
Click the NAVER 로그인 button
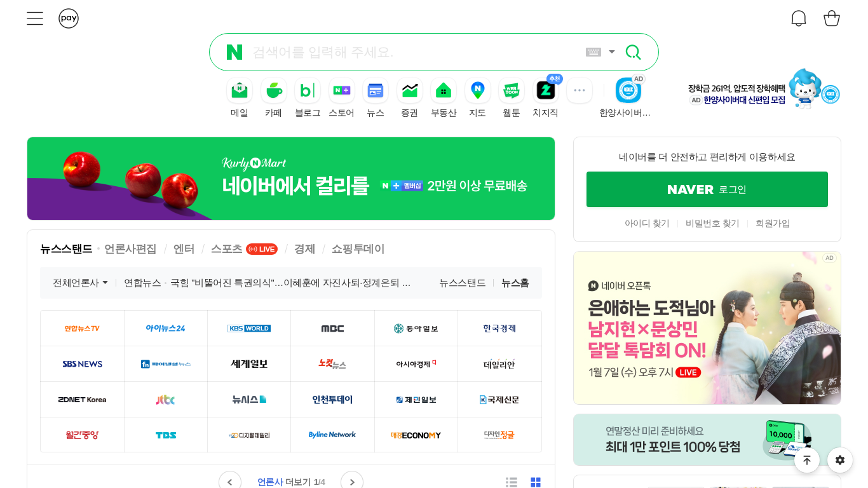(x=707, y=189)
